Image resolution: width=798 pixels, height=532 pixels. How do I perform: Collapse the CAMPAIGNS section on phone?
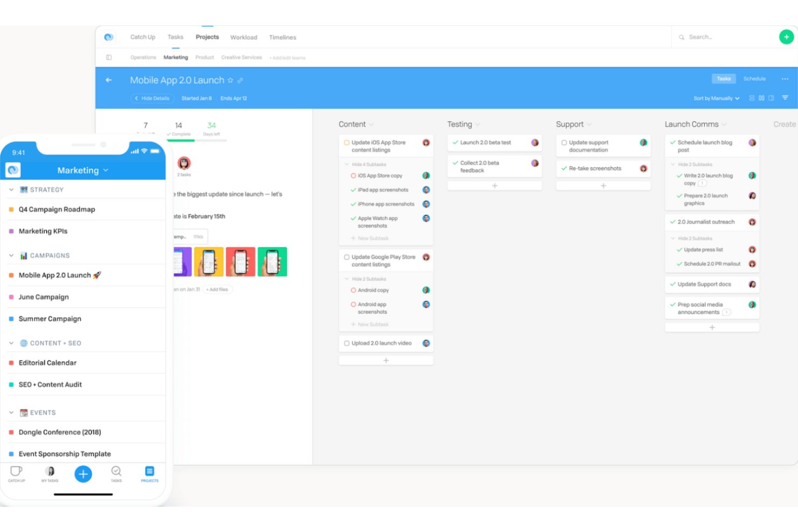click(11, 255)
